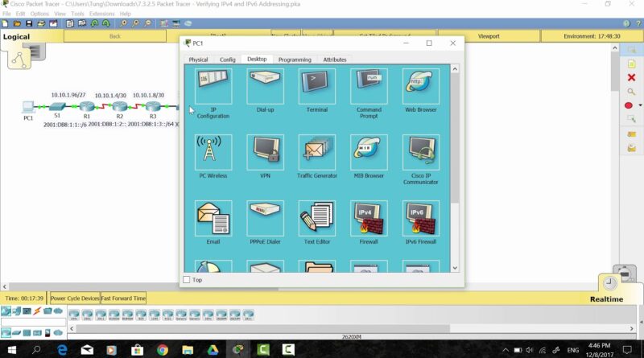Open Microsoft Edge from the taskbar

click(x=62, y=350)
